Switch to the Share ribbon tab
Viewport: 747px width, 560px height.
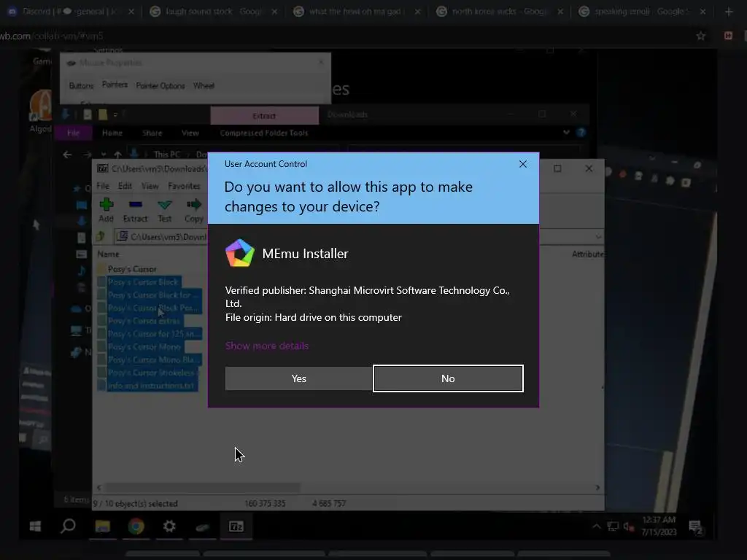click(x=152, y=133)
